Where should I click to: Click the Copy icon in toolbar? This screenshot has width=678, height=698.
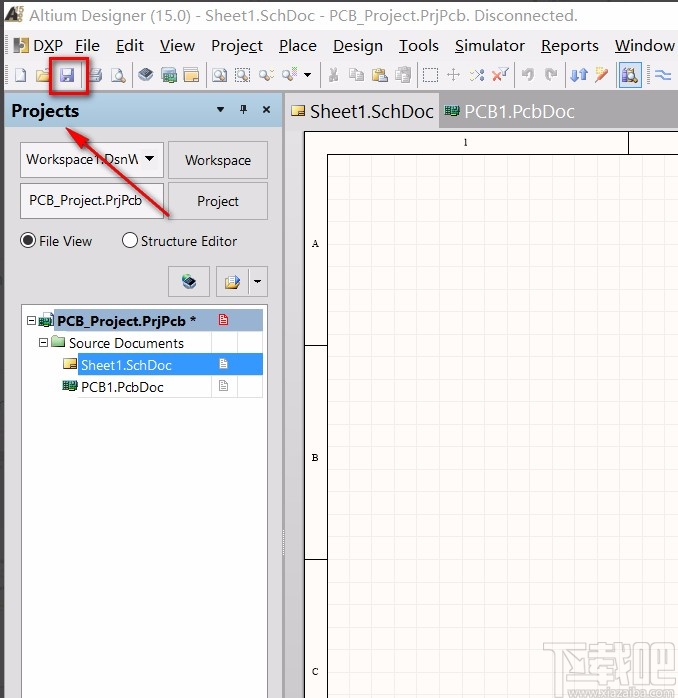(x=356, y=75)
